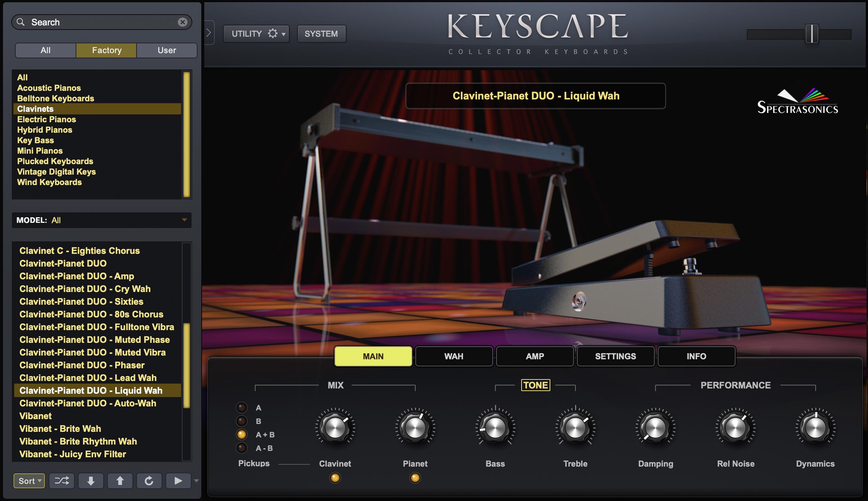Screen dimensions: 868x501
Task: Adjust the master volume slider
Action: pyautogui.click(x=812, y=34)
